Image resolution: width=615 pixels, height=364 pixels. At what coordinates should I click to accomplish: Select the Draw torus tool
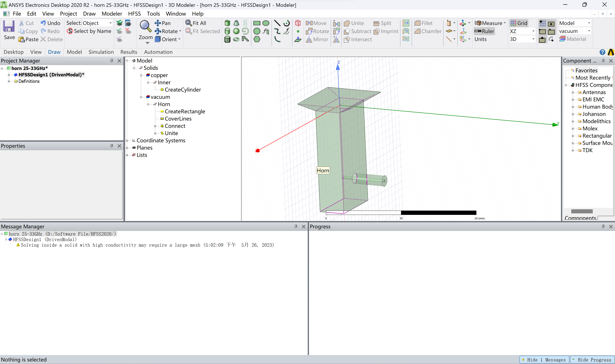pyautogui.click(x=236, y=39)
